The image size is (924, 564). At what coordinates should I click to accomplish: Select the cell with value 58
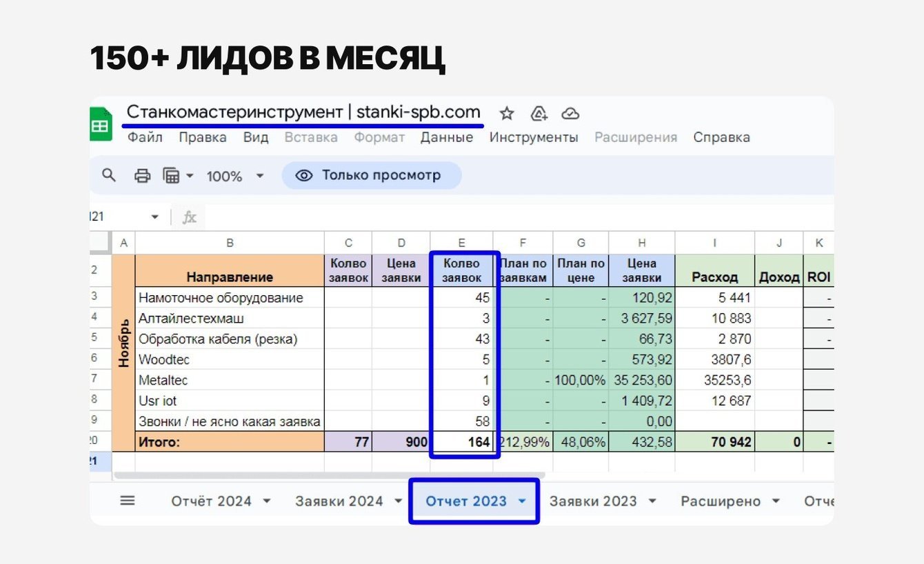coord(461,421)
